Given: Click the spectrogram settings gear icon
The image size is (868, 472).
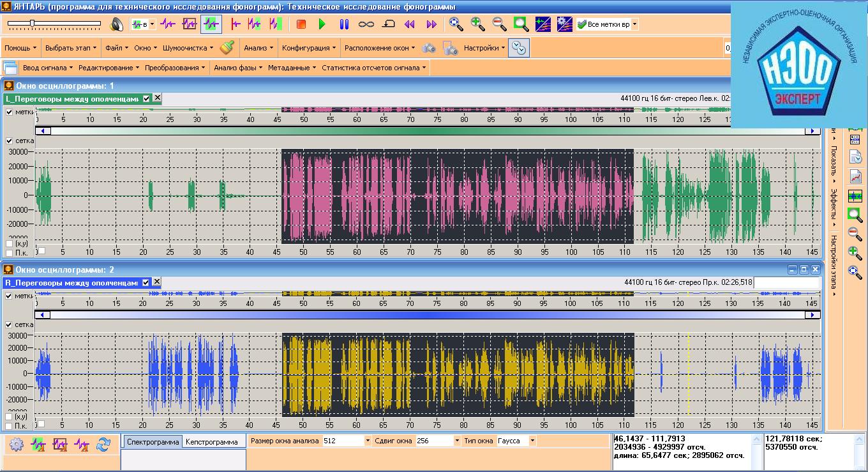Looking at the screenshot, I should [564, 24].
